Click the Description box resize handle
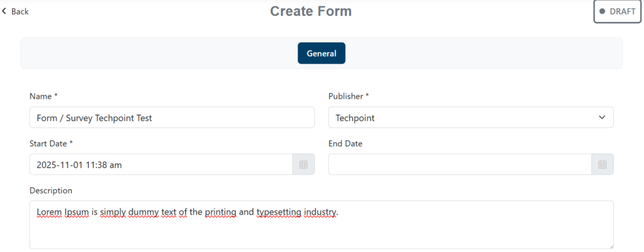The width and height of the screenshot is (644, 252). pos(610,246)
